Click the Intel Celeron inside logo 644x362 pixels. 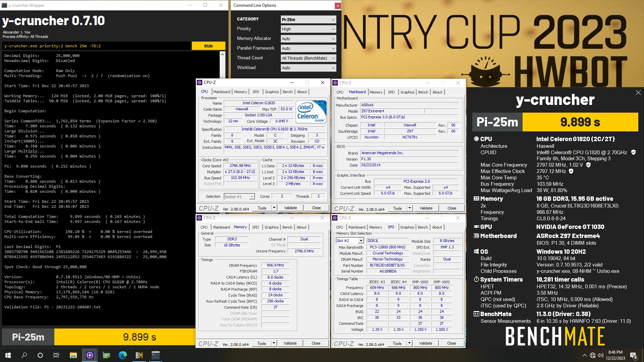tap(311, 112)
